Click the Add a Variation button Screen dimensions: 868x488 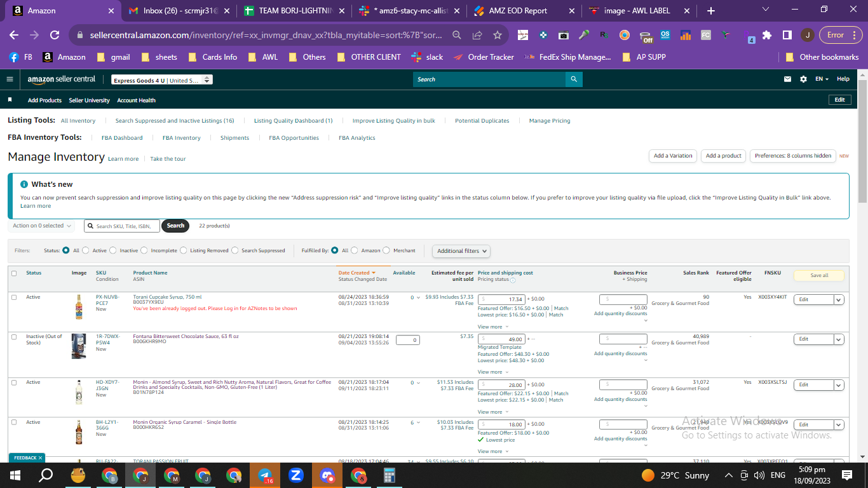pos(673,156)
